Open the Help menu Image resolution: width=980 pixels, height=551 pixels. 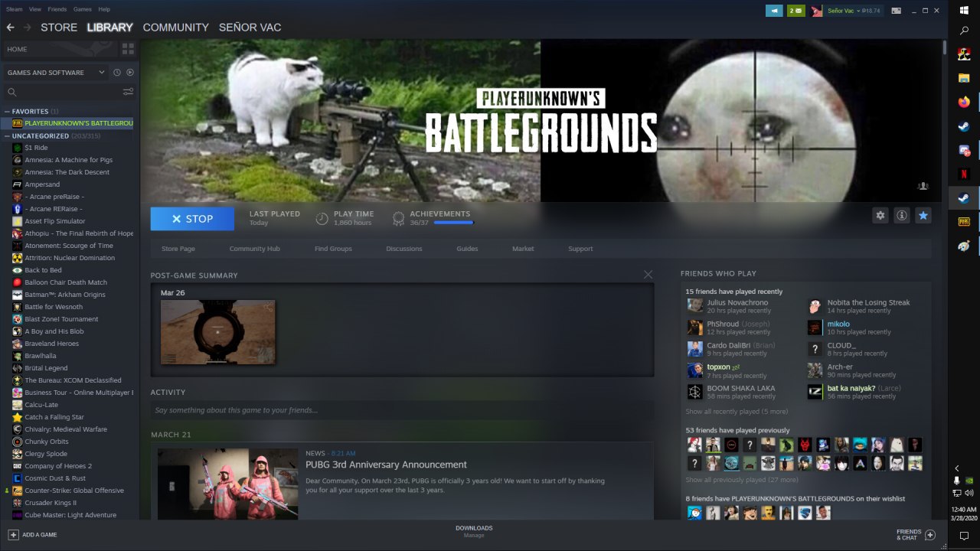(x=104, y=9)
